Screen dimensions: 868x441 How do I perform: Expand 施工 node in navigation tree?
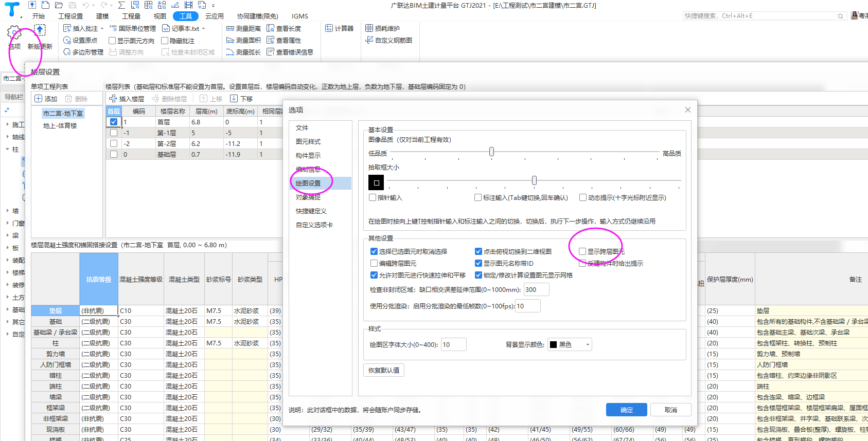click(x=7, y=124)
